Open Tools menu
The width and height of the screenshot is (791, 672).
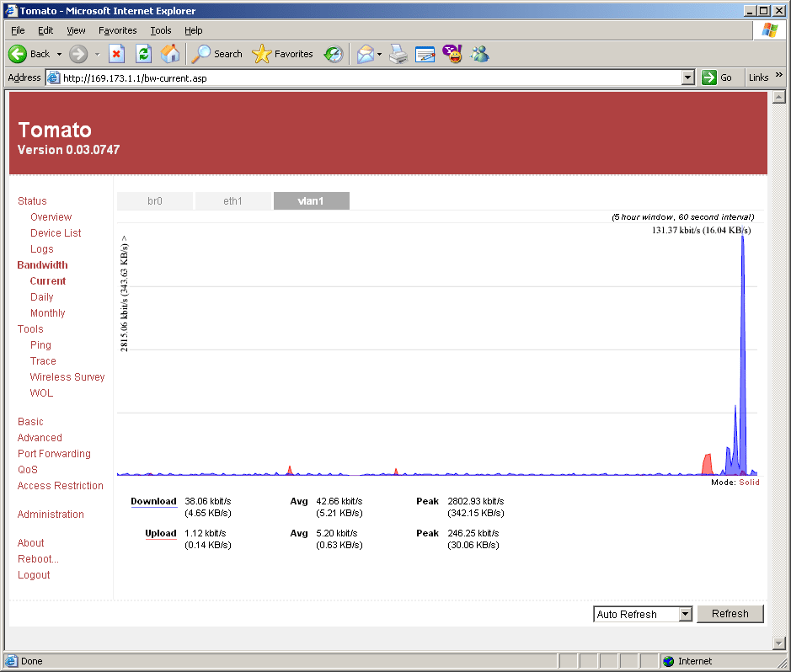tap(161, 30)
